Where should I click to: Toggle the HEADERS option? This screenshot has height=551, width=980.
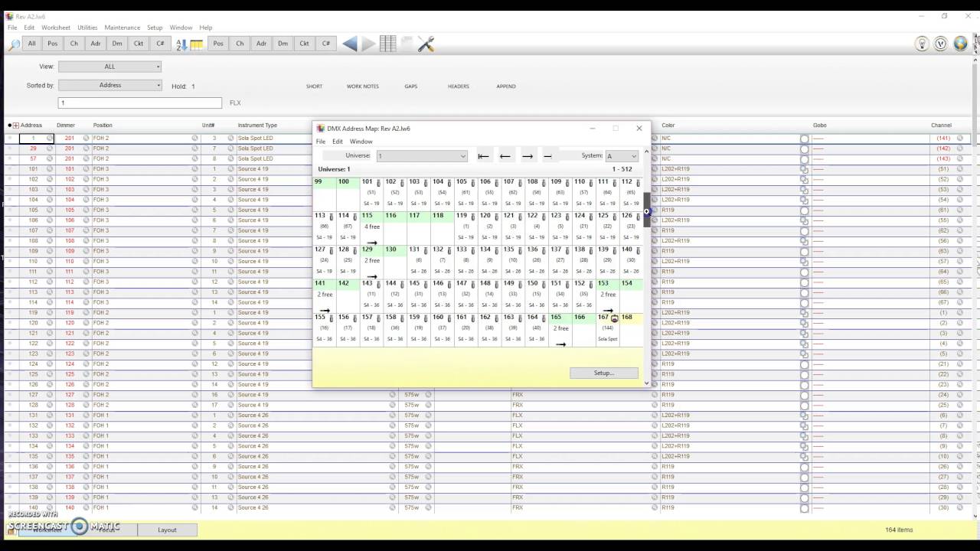click(x=459, y=86)
